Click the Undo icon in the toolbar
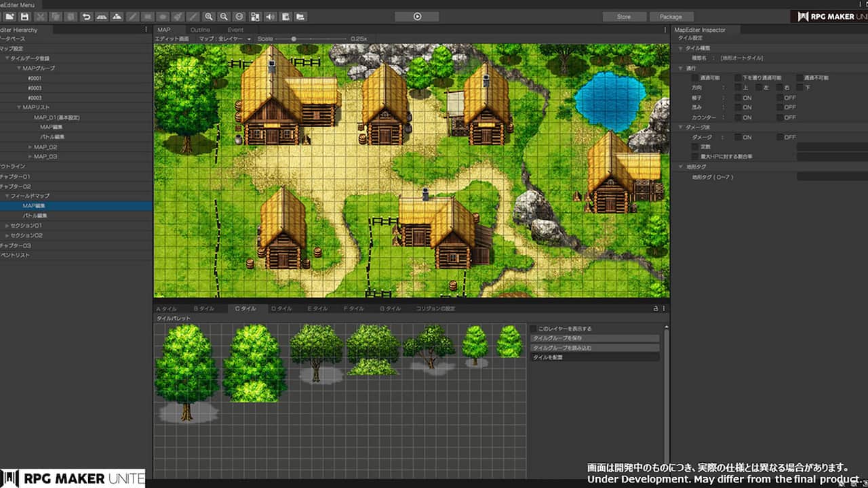 click(87, 17)
